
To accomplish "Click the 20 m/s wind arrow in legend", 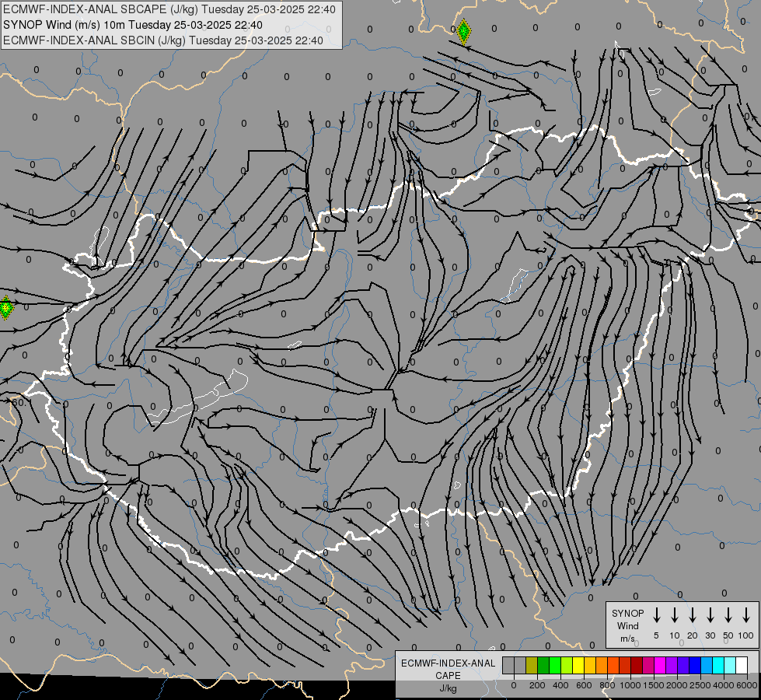I will tap(692, 615).
